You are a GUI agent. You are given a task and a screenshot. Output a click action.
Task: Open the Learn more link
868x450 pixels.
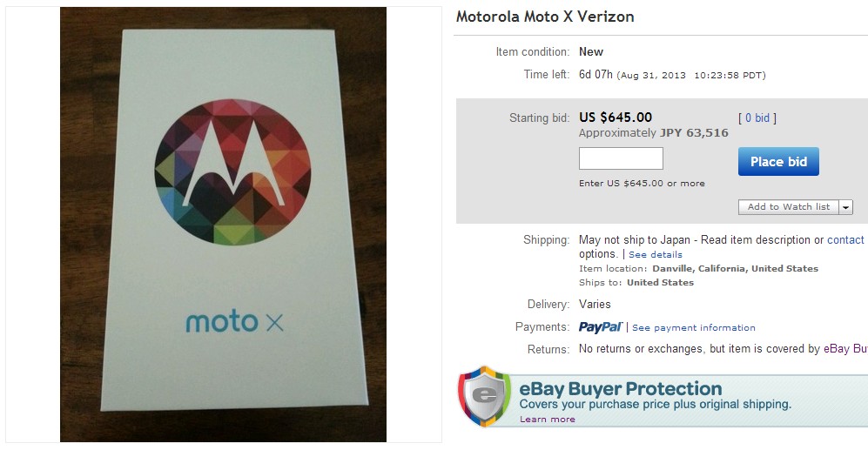(547, 420)
